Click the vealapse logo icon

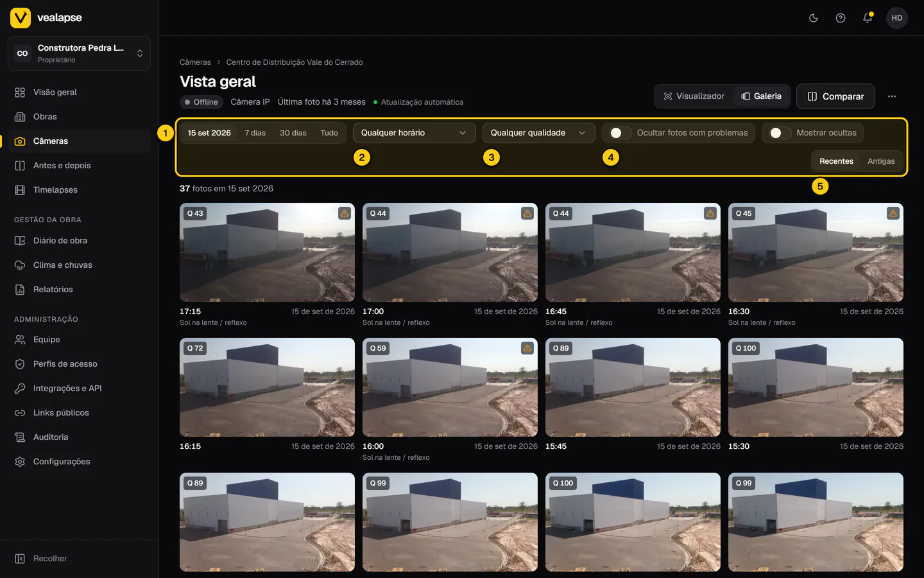[21, 18]
